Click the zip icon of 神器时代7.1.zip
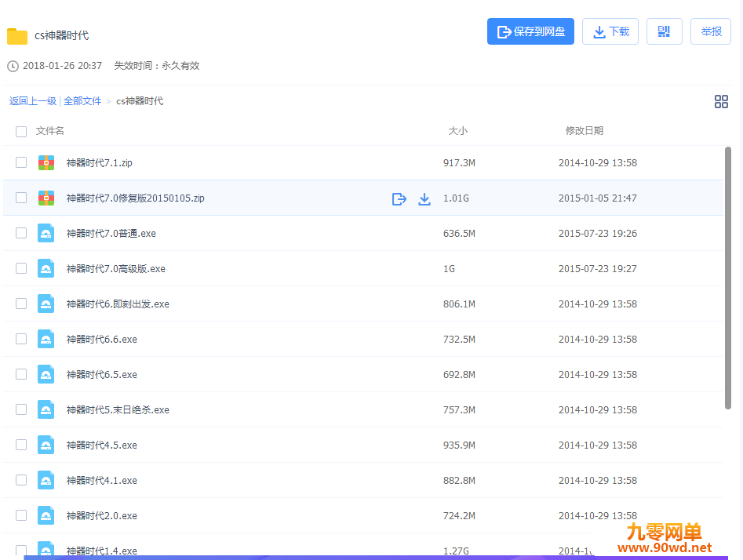 tap(46, 162)
